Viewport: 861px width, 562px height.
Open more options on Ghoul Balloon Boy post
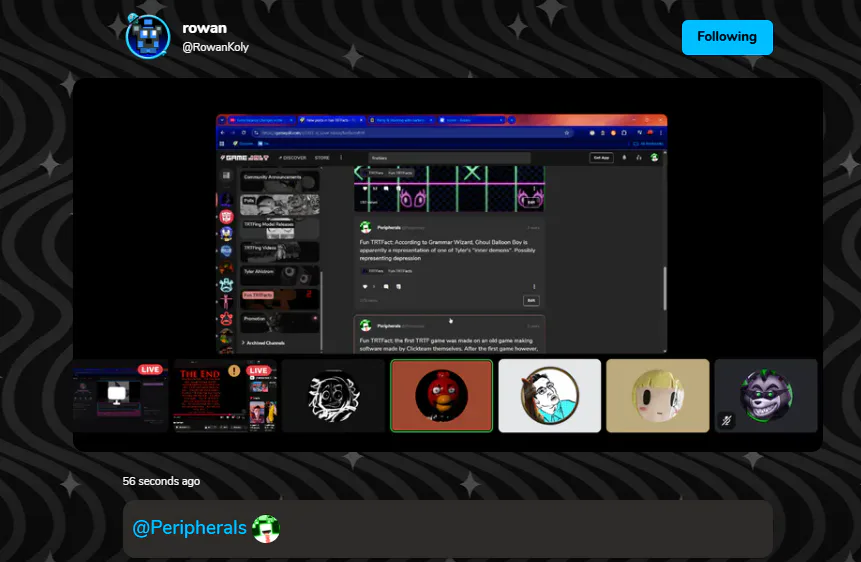coord(534,286)
